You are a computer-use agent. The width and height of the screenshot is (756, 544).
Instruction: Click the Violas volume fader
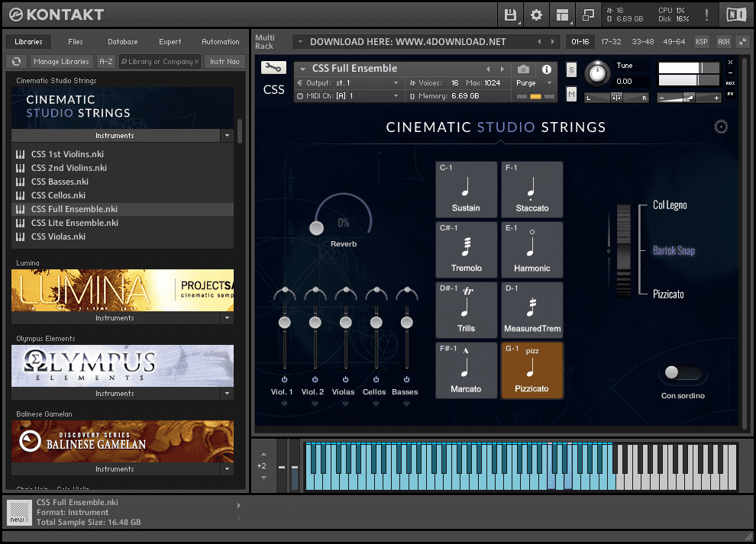[346, 322]
